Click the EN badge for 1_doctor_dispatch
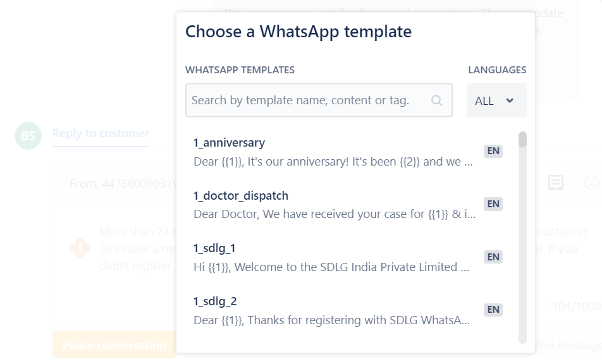Screen dimensions: 602x364 coord(493,203)
